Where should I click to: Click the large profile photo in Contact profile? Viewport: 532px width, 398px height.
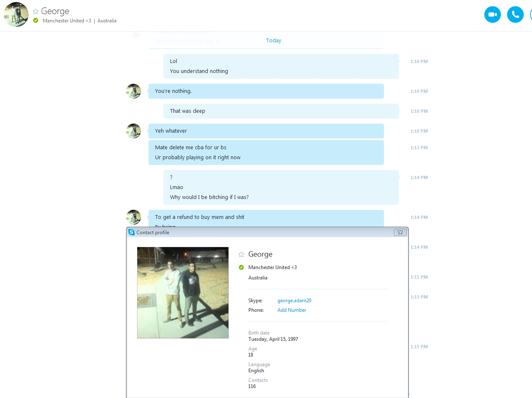pyautogui.click(x=183, y=293)
